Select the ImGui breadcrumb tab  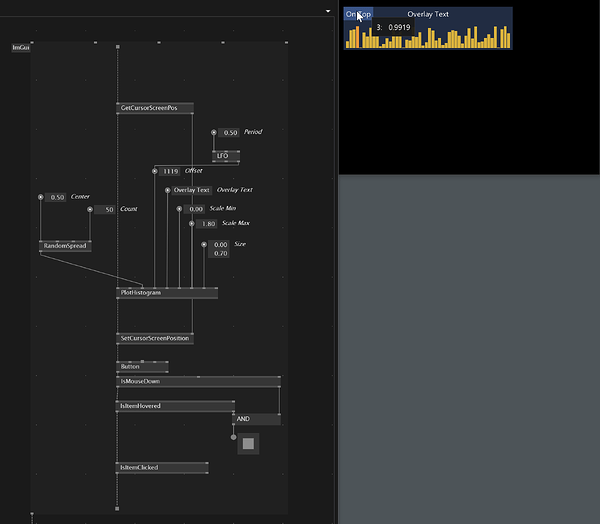pyautogui.click(x=21, y=48)
